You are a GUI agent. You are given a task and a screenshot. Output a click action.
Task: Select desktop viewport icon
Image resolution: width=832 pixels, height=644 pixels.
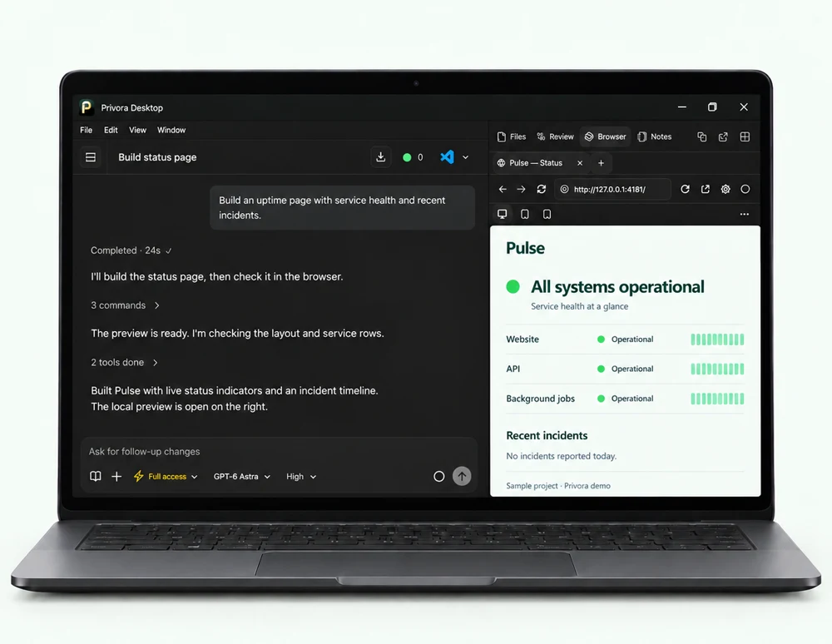click(502, 214)
